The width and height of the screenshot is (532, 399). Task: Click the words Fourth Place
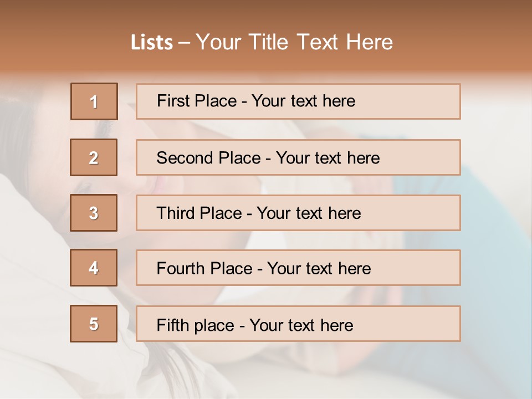[x=204, y=269]
